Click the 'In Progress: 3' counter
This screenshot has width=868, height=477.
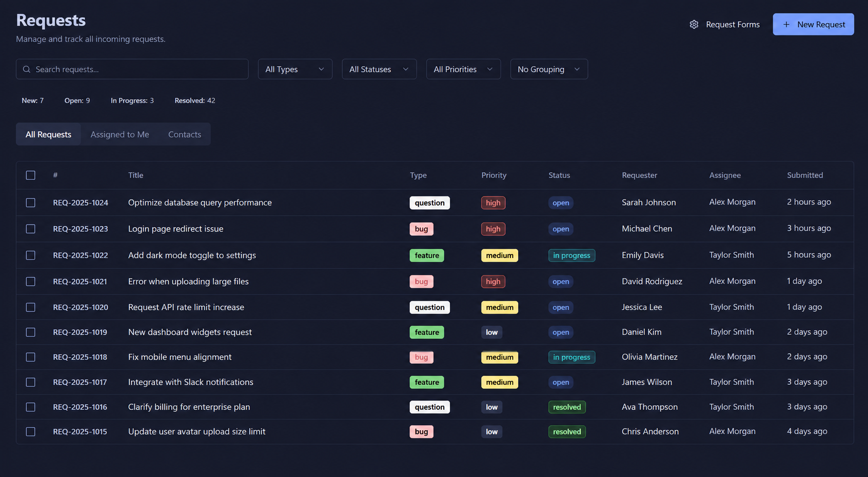click(x=132, y=101)
